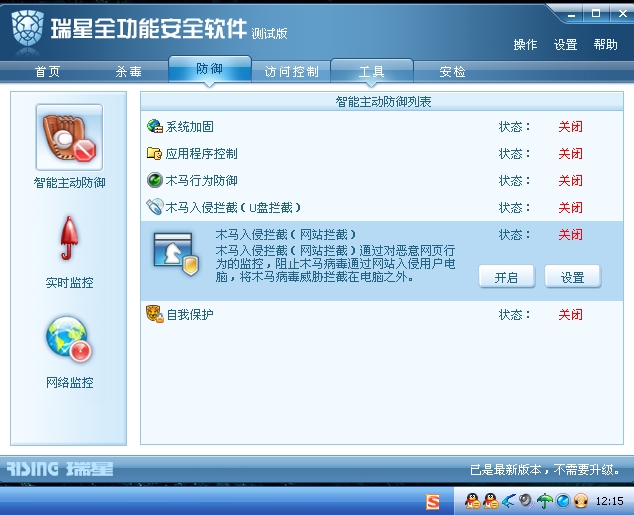Select the 应用程序控制 row label
Screen dimensions: 634x515
[x=201, y=154]
